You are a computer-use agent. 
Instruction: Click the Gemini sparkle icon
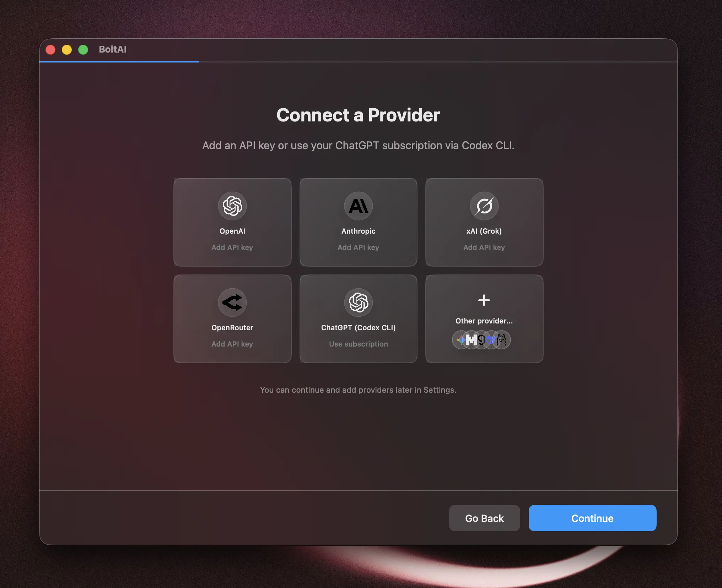point(461,340)
